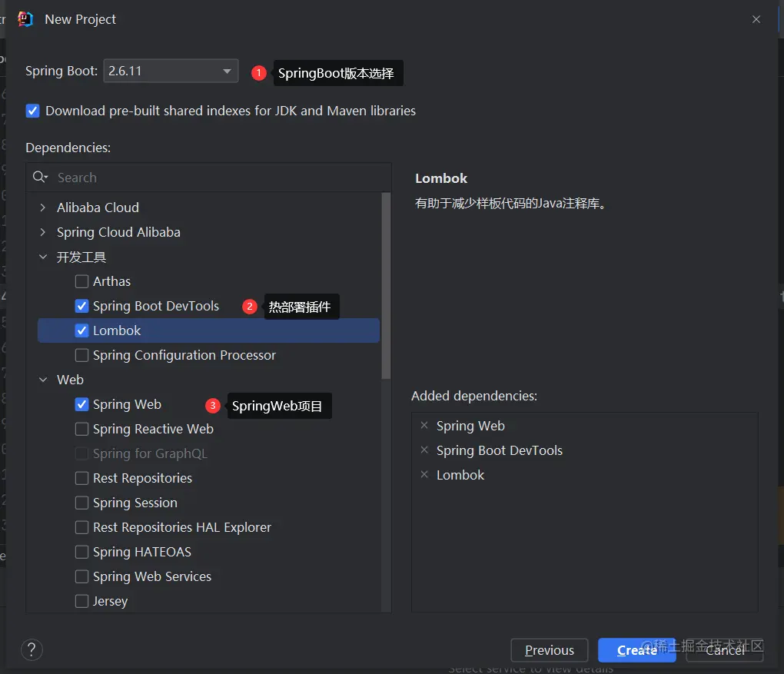Uncheck the Lombok dependency checkbox
784x674 pixels.
pyautogui.click(x=81, y=330)
